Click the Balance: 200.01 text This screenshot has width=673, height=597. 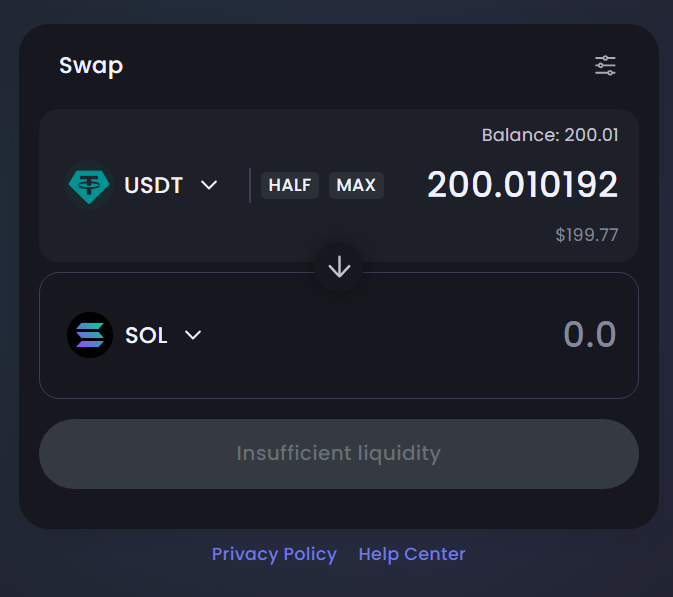pyautogui.click(x=550, y=135)
